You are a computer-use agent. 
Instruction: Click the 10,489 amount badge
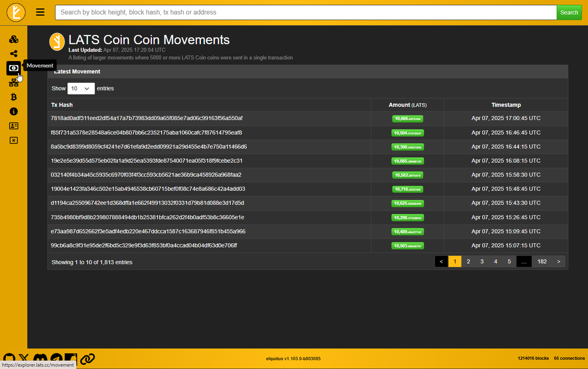[x=408, y=231]
